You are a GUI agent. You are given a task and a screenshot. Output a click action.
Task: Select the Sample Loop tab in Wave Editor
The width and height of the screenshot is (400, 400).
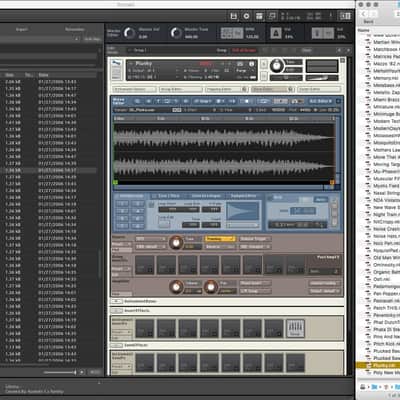(131, 196)
